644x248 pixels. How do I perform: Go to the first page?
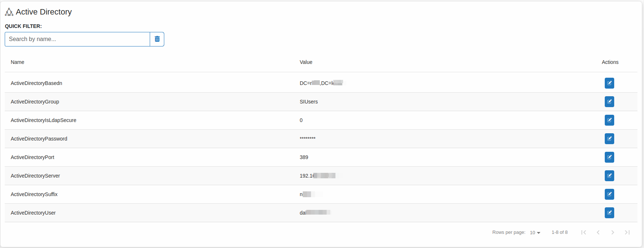coord(584,232)
